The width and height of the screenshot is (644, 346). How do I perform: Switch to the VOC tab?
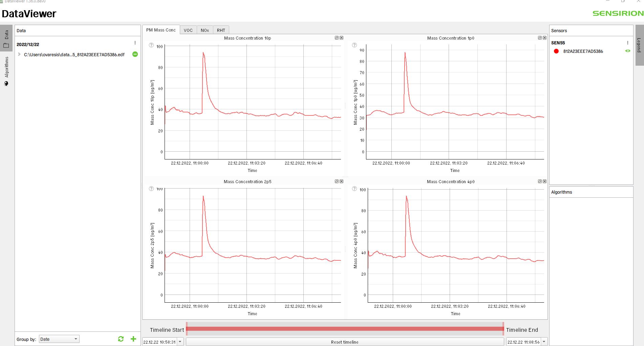pyautogui.click(x=188, y=30)
